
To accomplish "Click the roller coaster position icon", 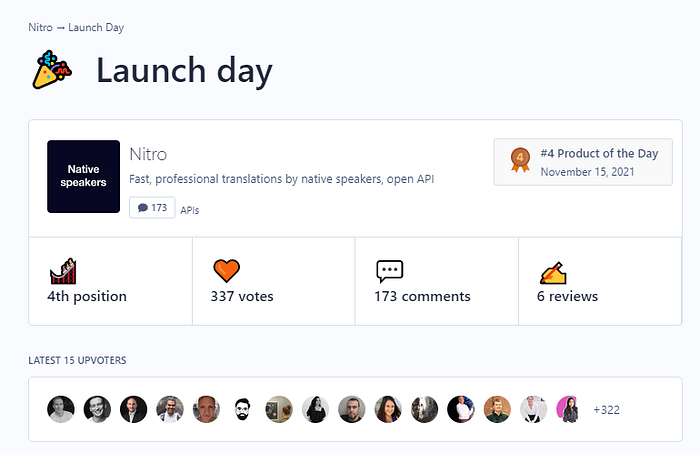I will point(63,271).
